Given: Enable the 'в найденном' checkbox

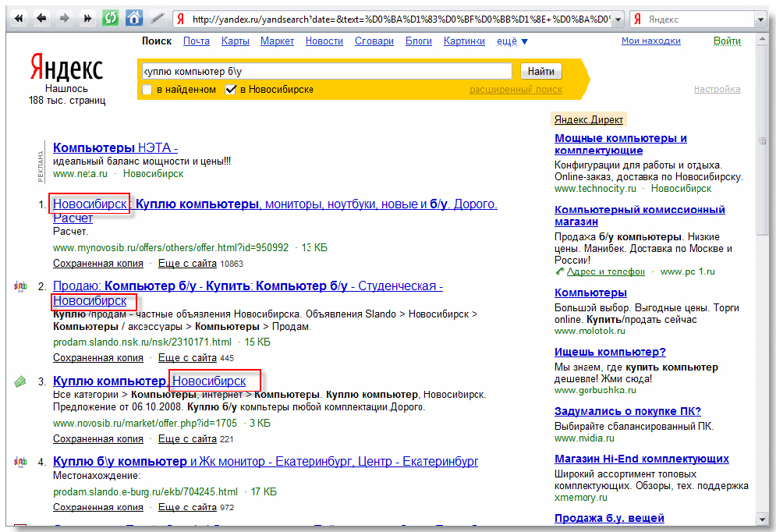Looking at the screenshot, I should (147, 90).
